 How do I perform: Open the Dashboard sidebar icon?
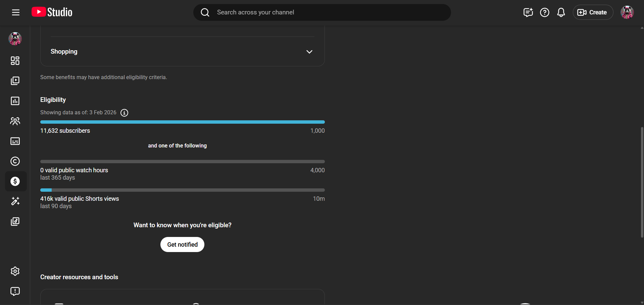pos(15,61)
